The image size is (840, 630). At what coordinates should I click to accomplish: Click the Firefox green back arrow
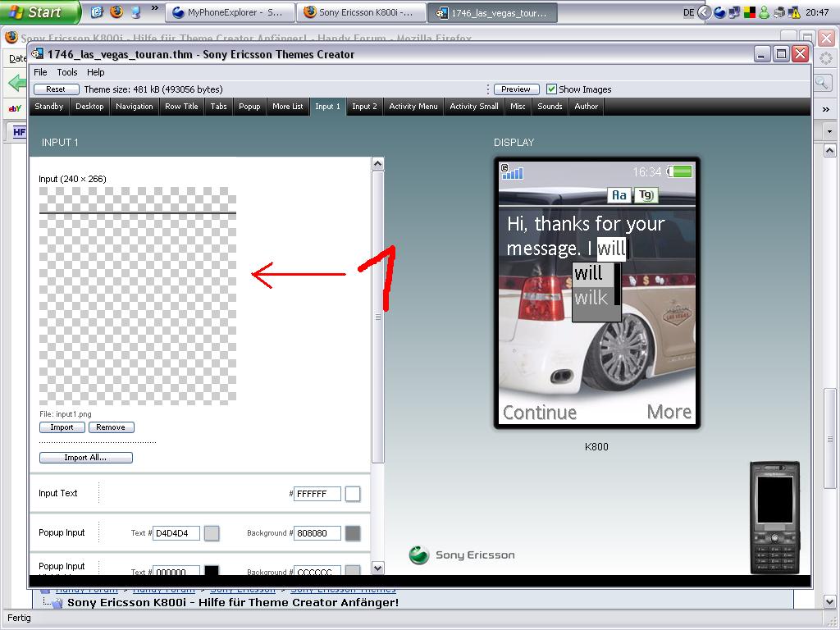pos(18,83)
